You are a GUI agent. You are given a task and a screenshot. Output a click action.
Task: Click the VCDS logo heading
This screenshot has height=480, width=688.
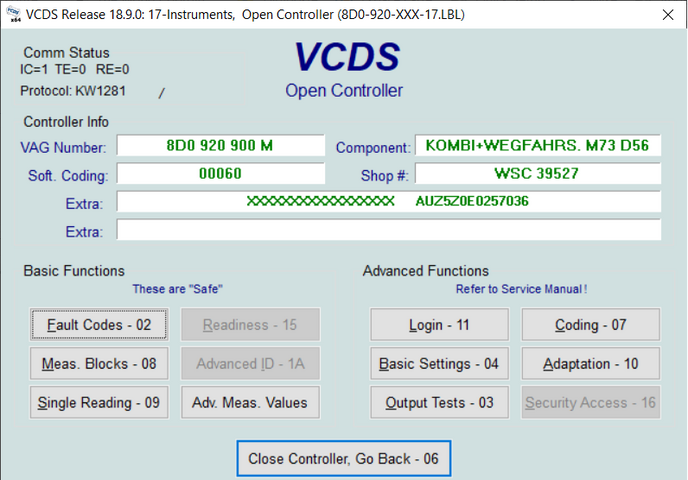click(x=347, y=57)
